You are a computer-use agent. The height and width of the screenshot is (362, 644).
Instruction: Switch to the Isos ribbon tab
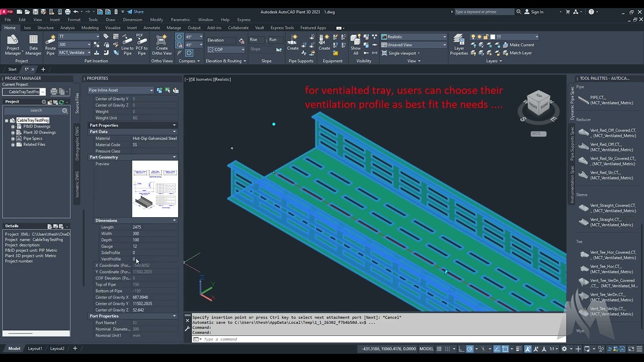(x=27, y=28)
